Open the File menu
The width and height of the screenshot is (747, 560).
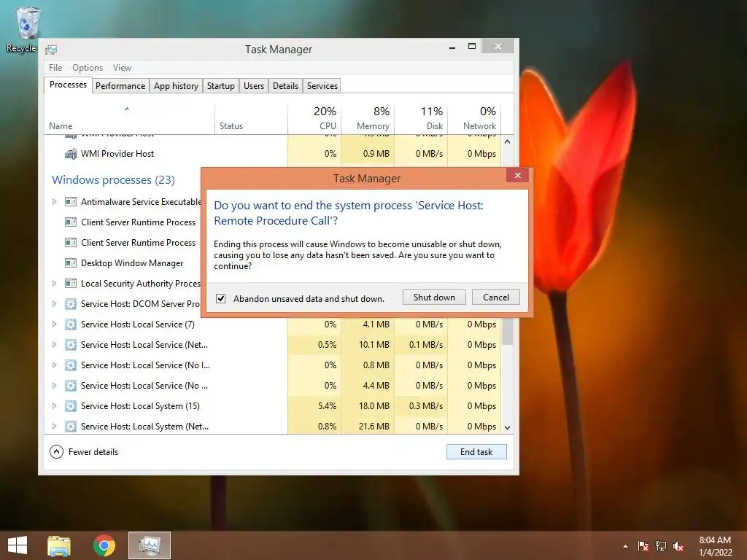pyautogui.click(x=55, y=68)
